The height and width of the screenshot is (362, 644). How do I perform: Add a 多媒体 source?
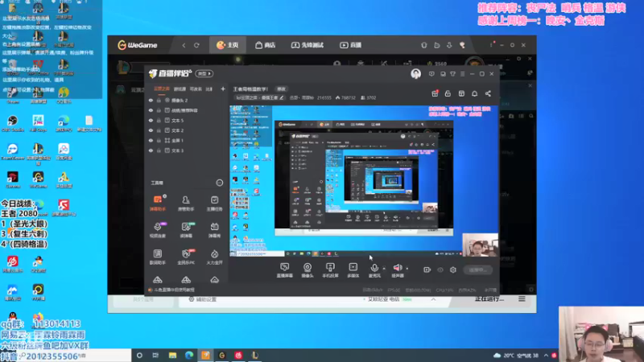coord(353,270)
